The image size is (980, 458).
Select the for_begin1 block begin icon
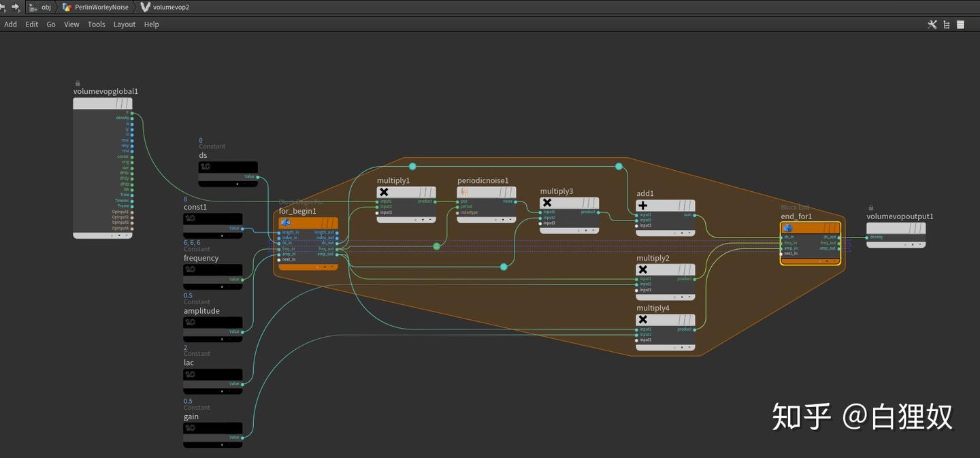tap(286, 223)
